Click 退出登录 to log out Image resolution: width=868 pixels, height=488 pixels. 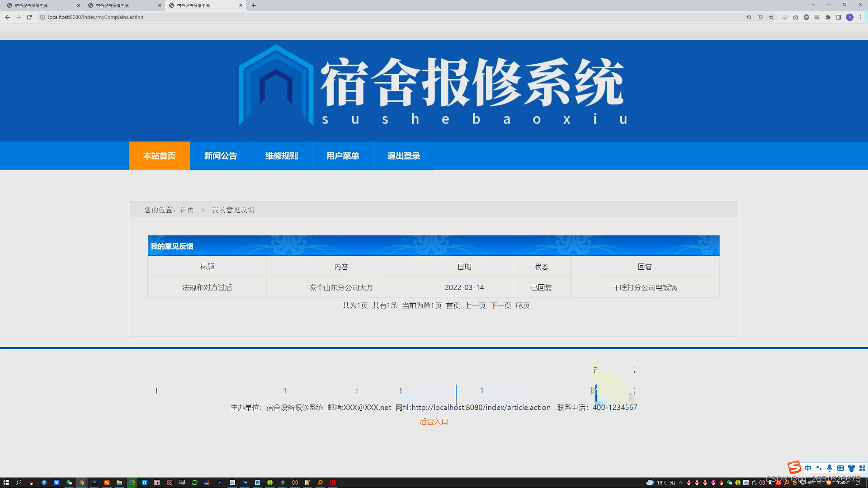404,156
